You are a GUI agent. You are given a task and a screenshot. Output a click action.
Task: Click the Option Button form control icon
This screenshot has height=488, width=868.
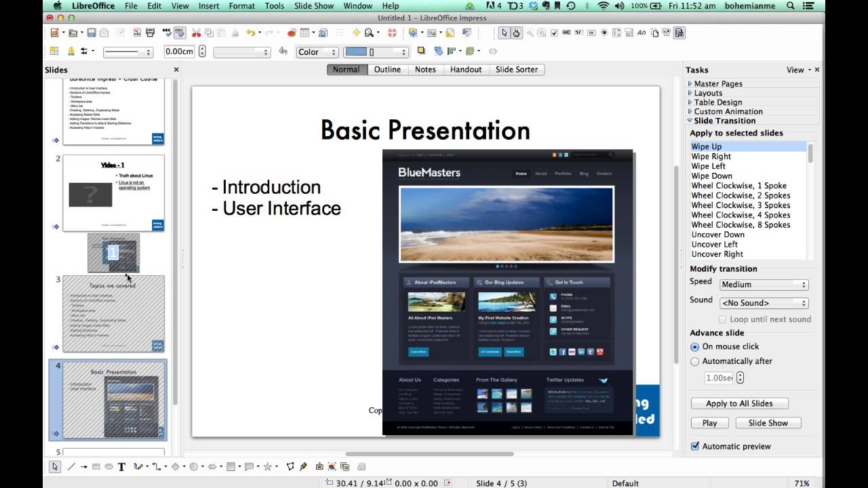coord(604,33)
